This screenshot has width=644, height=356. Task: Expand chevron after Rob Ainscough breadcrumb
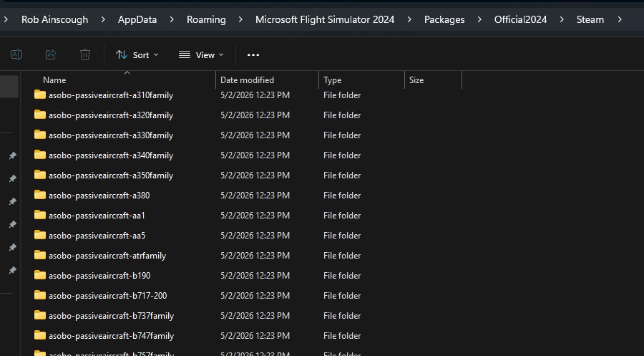[103, 19]
